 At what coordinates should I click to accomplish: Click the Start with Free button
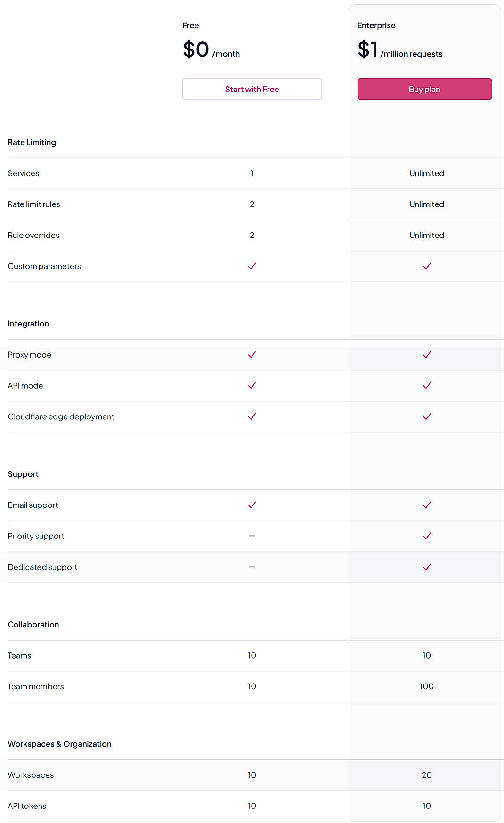[x=252, y=89]
